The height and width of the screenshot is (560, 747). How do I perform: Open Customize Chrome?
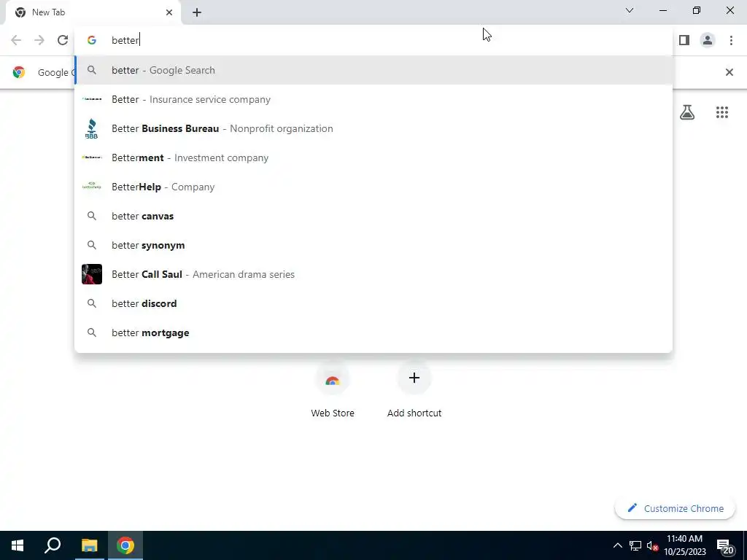(675, 508)
